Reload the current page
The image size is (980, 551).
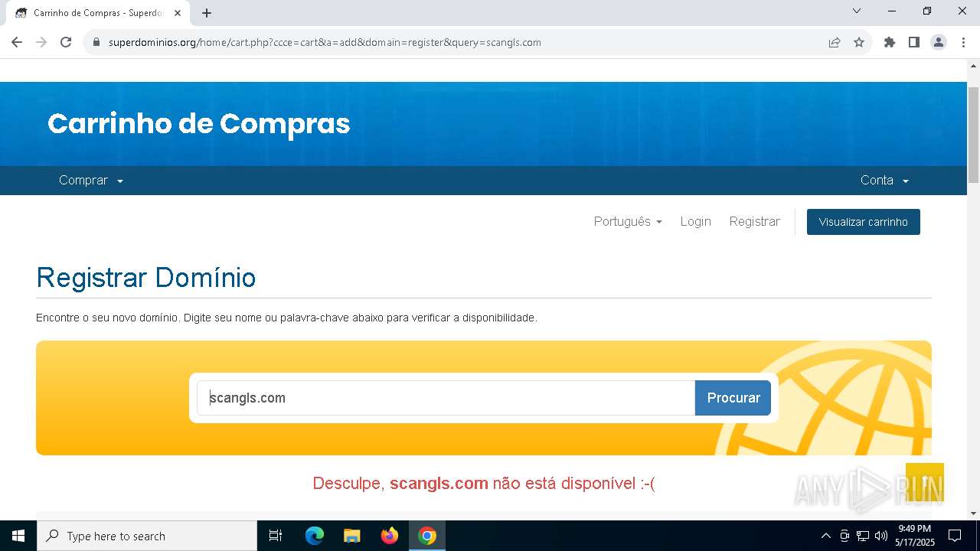point(66,42)
